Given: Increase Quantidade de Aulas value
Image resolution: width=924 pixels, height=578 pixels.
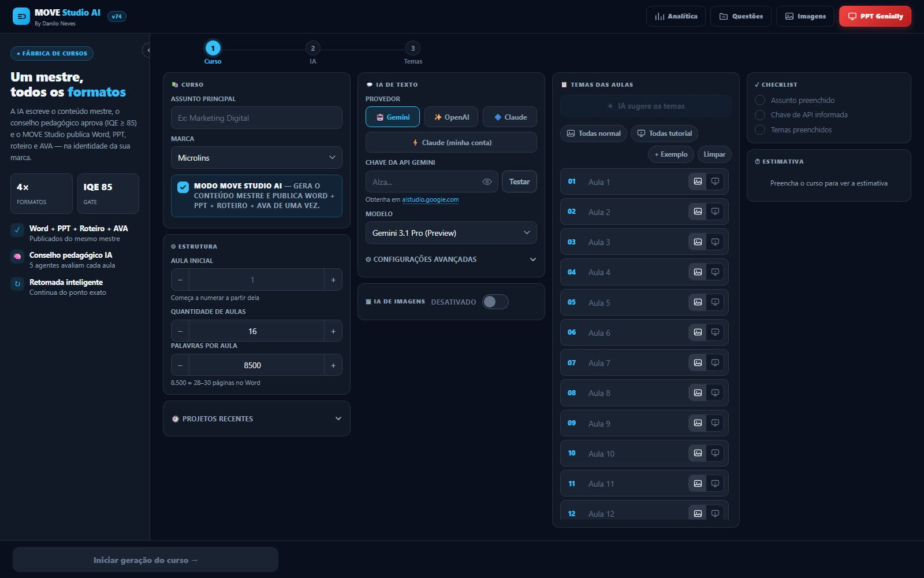Looking at the screenshot, I should (333, 331).
